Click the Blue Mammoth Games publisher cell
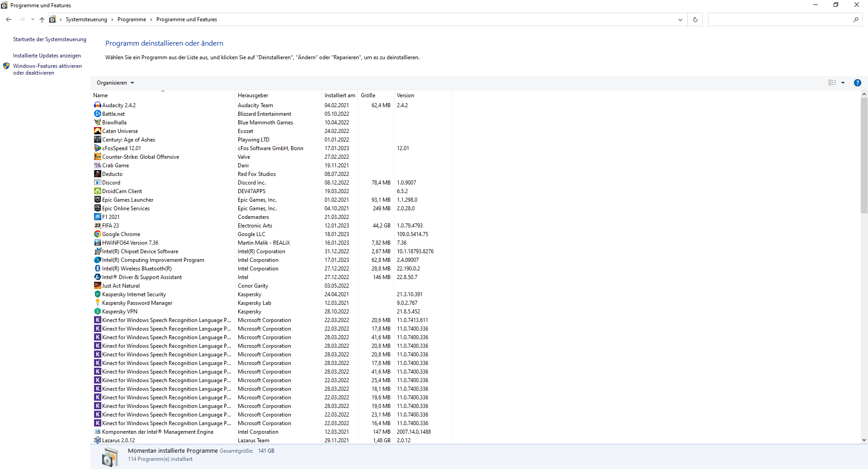The height and width of the screenshot is (469, 868). click(265, 123)
